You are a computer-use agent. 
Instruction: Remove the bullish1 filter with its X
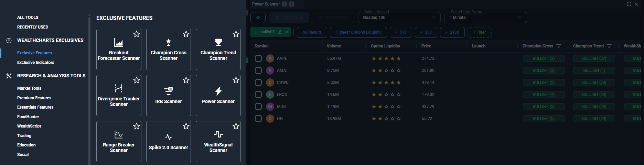pos(287,32)
